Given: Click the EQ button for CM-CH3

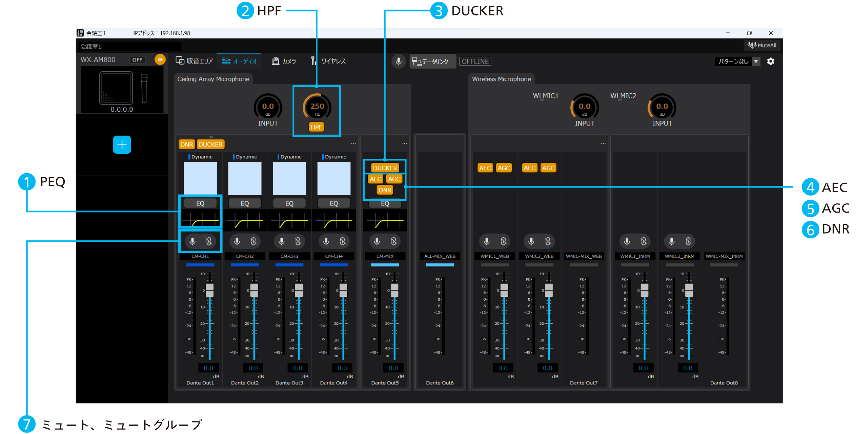Looking at the screenshot, I should [x=289, y=203].
